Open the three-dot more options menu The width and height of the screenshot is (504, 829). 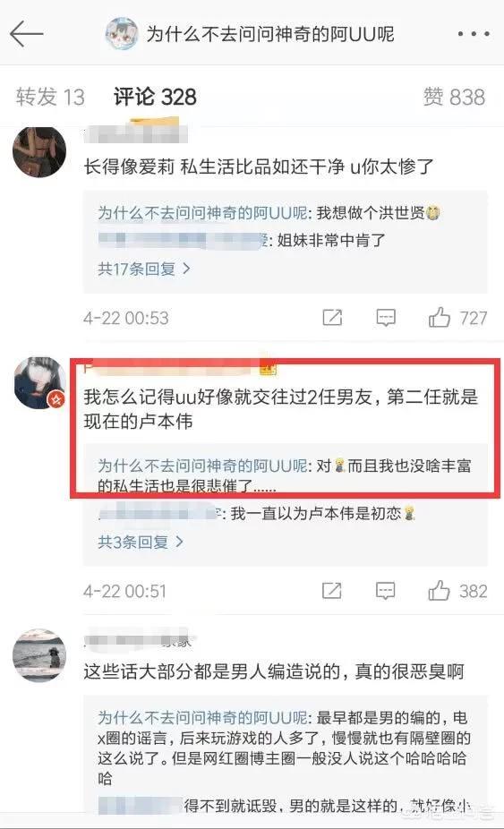point(474,34)
